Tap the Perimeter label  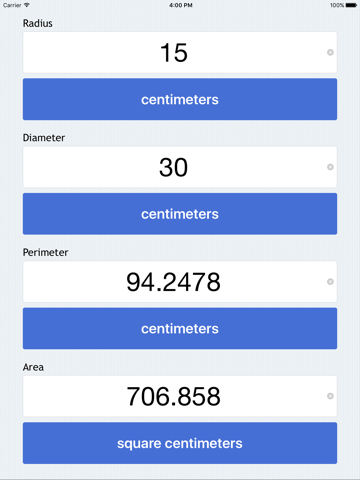(x=45, y=252)
